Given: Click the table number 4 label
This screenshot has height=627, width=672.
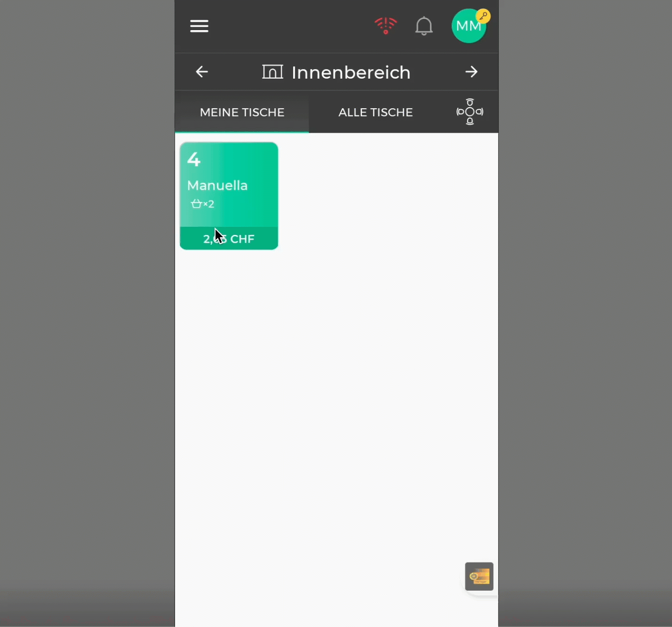Looking at the screenshot, I should (193, 160).
